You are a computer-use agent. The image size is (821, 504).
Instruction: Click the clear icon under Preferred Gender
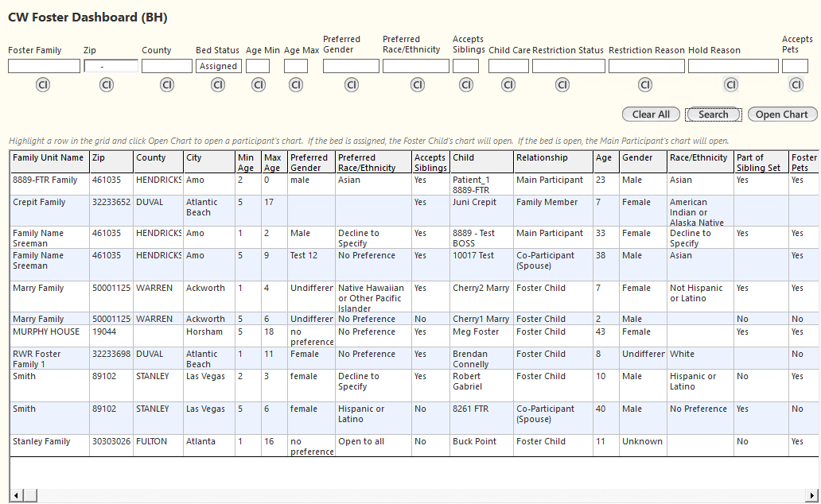pyautogui.click(x=351, y=85)
